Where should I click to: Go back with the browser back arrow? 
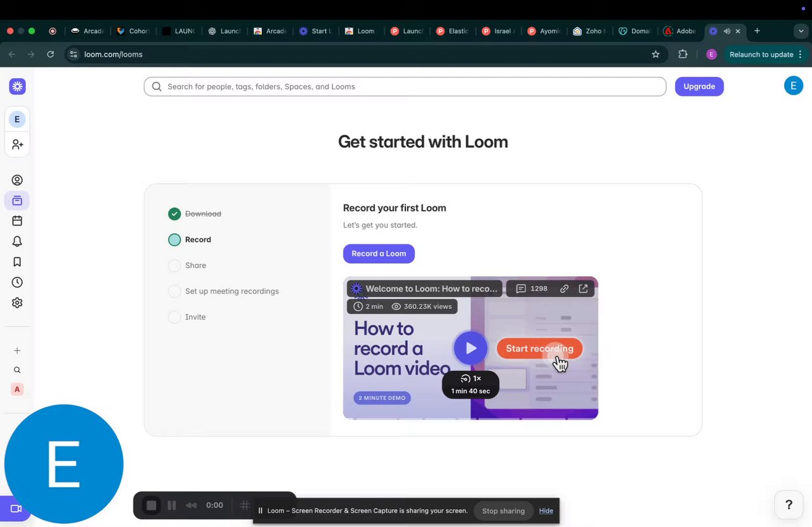pos(12,55)
